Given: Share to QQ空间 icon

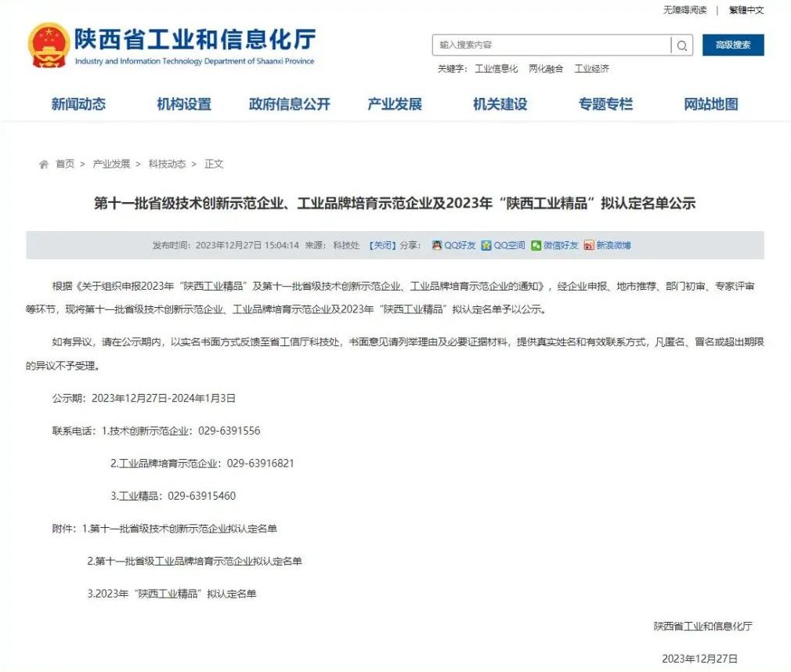Looking at the screenshot, I should click(486, 245).
